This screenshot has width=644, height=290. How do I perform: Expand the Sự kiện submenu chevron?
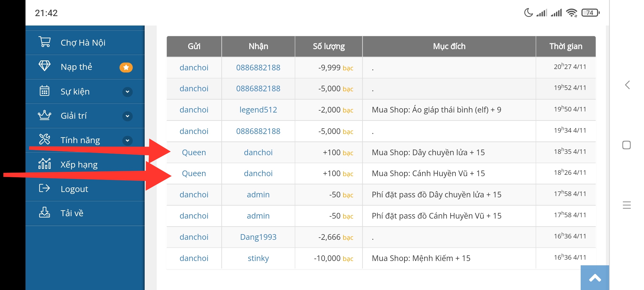127,92
